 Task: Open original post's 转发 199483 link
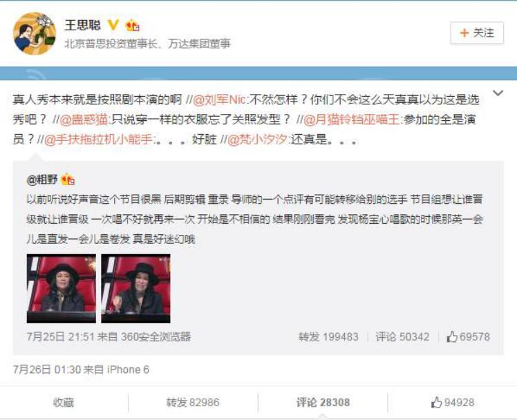coord(328,336)
